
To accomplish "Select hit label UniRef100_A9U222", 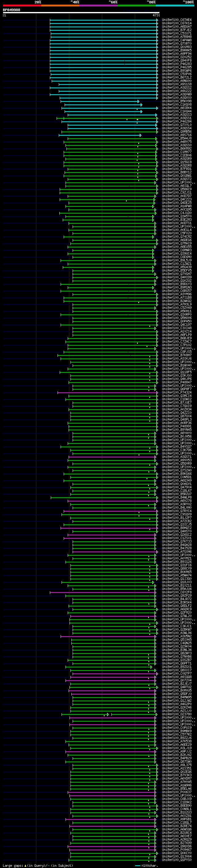I will coord(177,91).
